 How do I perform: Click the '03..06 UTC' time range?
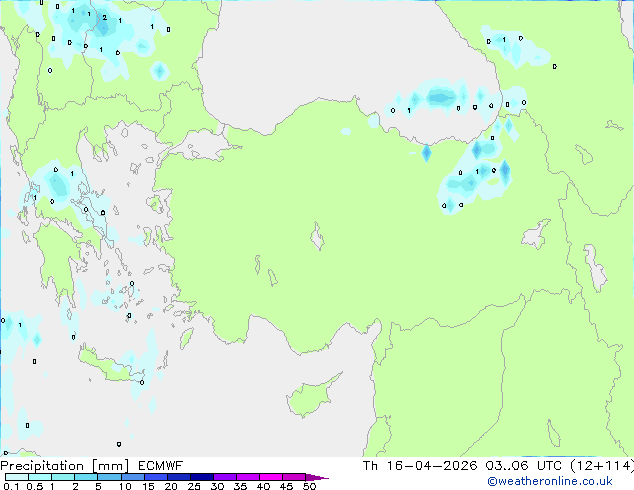point(524,466)
